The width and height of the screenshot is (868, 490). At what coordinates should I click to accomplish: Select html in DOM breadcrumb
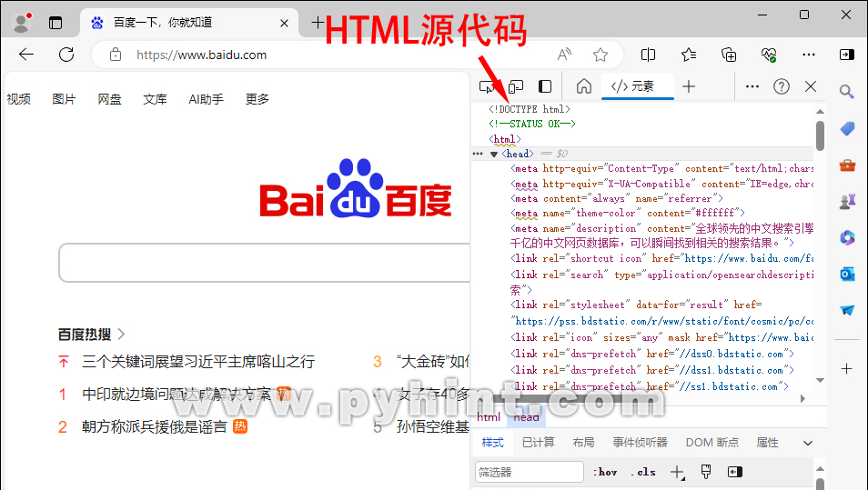point(489,417)
